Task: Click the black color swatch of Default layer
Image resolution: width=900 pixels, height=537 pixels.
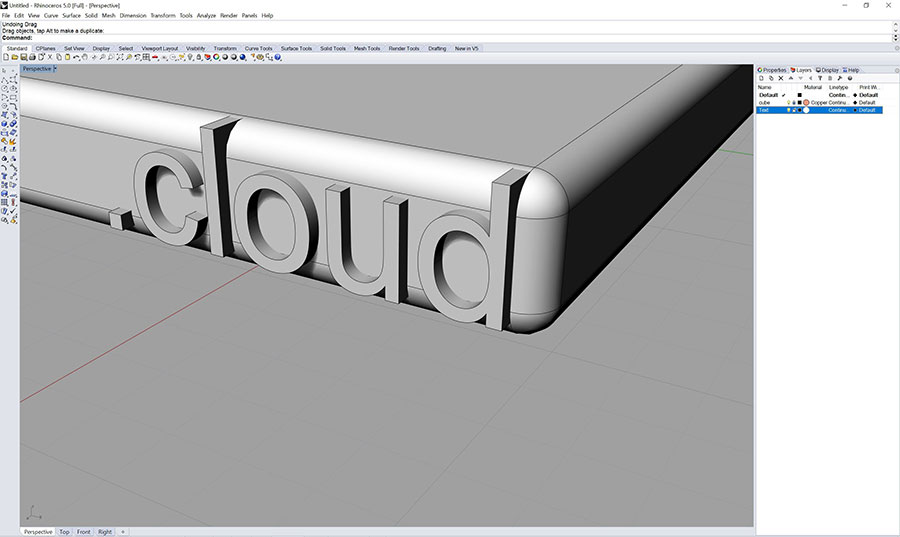Action: pyautogui.click(x=800, y=95)
